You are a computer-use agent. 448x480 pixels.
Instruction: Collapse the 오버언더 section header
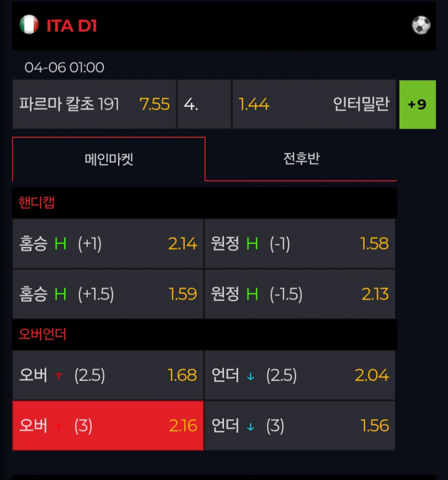coord(204,334)
